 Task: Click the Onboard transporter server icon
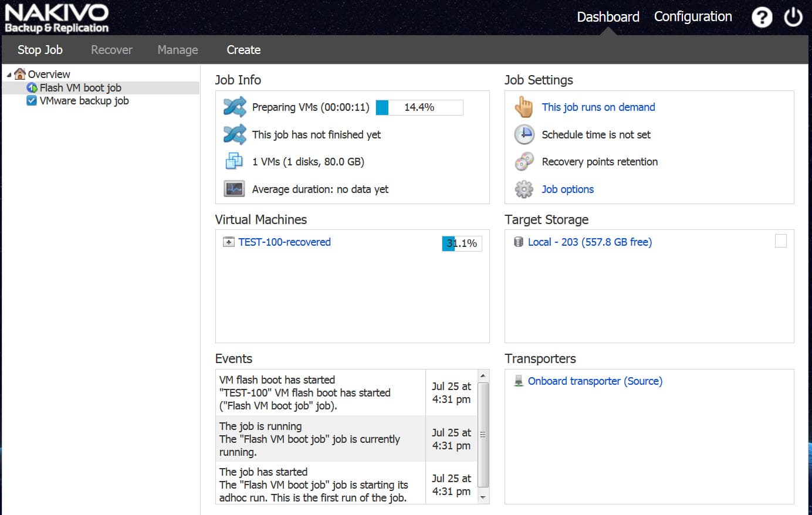(x=519, y=381)
